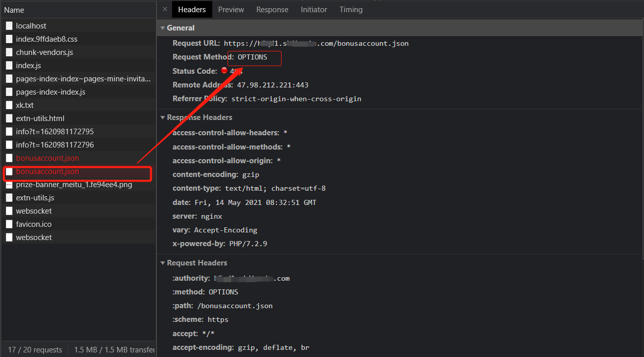644x357 pixels.
Task: Click file icon beside index.9ffdaeb8.css
Action: coord(9,39)
